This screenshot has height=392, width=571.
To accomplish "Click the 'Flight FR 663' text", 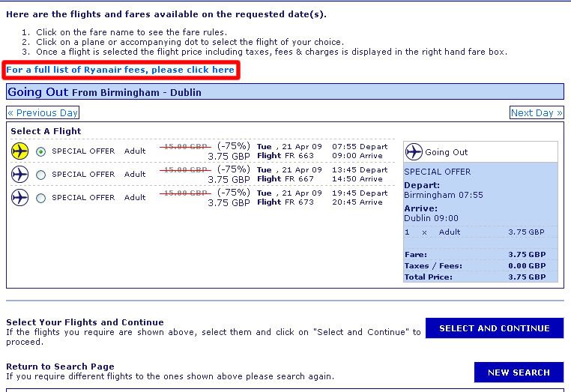I will [285, 156].
